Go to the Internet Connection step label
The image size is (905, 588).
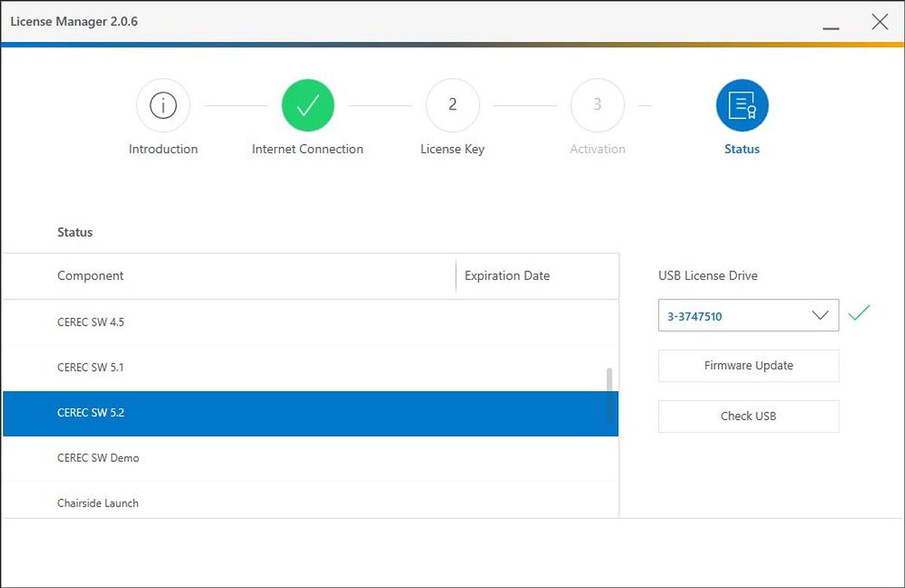(x=308, y=149)
